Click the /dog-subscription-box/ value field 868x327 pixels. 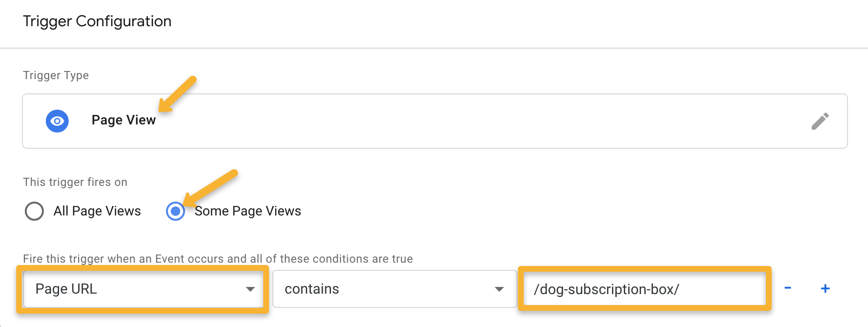tap(644, 289)
